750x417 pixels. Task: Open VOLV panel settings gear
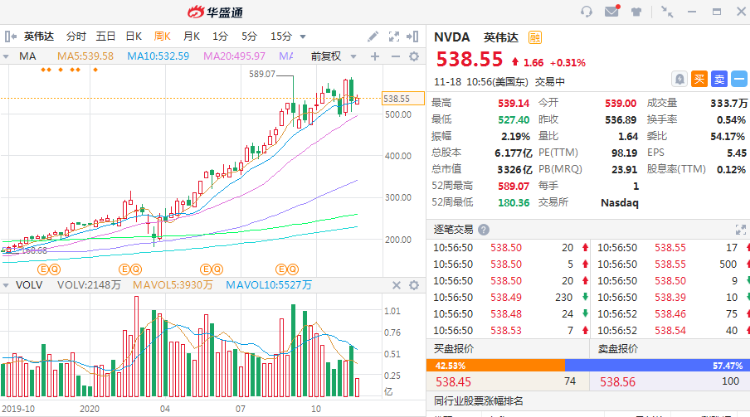414,285
